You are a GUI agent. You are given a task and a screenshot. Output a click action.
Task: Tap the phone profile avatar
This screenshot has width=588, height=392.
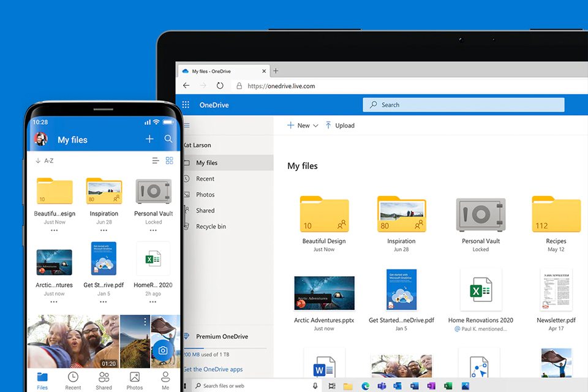tap(41, 139)
